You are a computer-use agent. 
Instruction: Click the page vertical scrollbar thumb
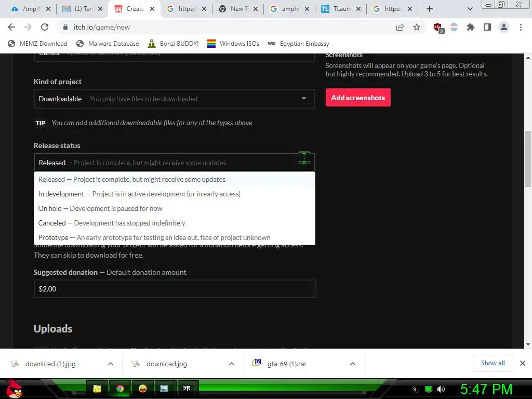point(528,158)
